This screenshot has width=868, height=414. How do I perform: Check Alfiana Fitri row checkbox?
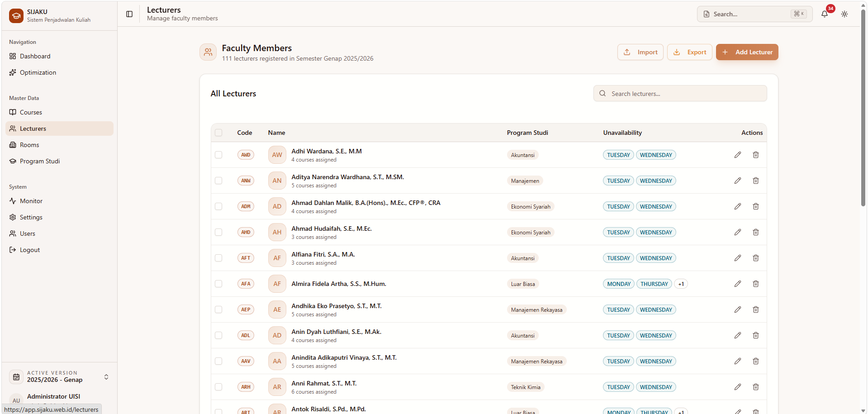pyautogui.click(x=218, y=258)
